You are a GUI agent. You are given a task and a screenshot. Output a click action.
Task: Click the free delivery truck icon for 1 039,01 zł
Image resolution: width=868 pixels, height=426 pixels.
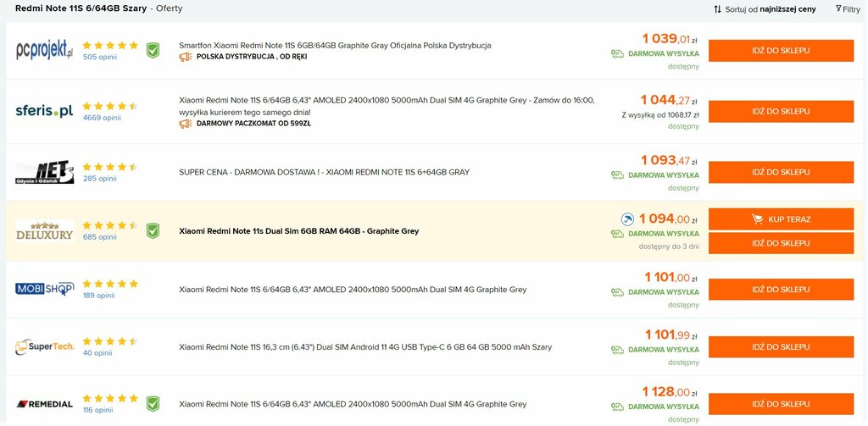[617, 53]
